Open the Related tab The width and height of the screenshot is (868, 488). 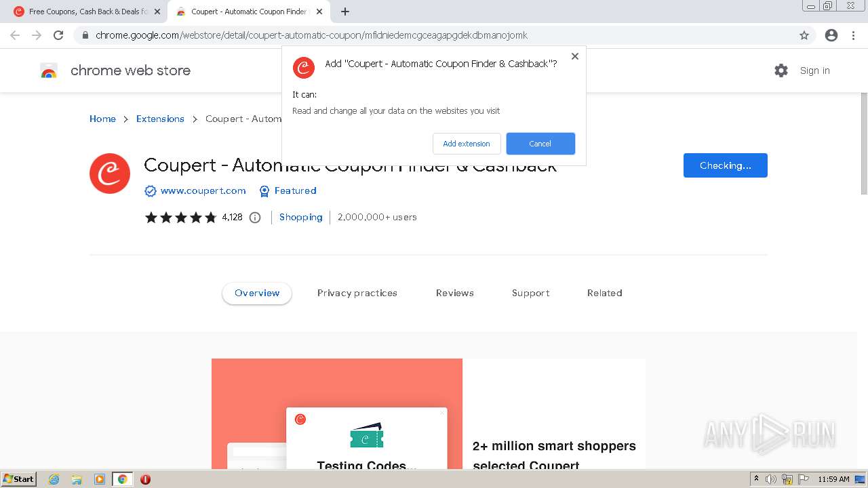click(605, 293)
